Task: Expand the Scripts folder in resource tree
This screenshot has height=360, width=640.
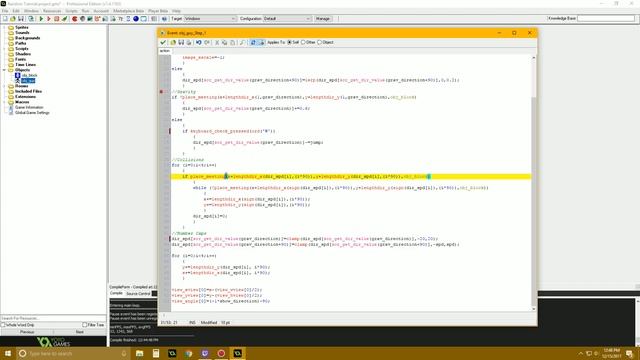Action: (x=4, y=49)
